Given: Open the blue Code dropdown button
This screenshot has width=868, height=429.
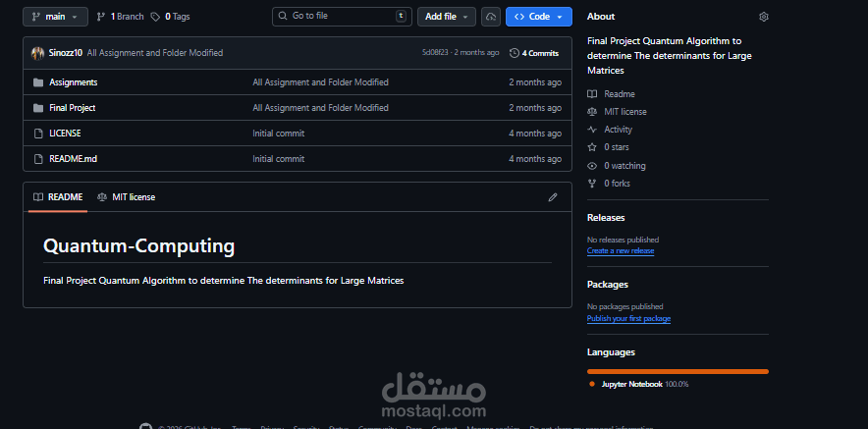Looking at the screenshot, I should click(x=539, y=17).
